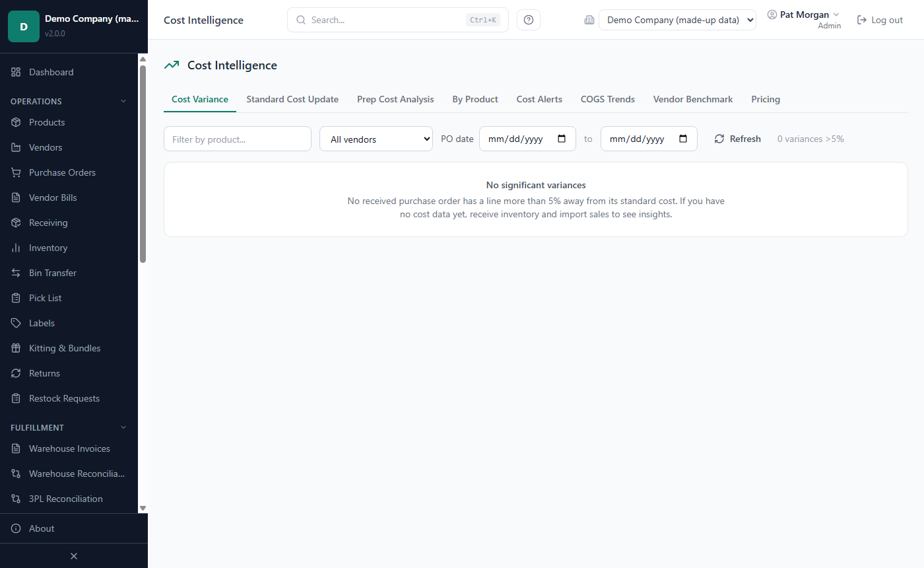Click the Receiving package icon
The height and width of the screenshot is (568, 924).
16,223
